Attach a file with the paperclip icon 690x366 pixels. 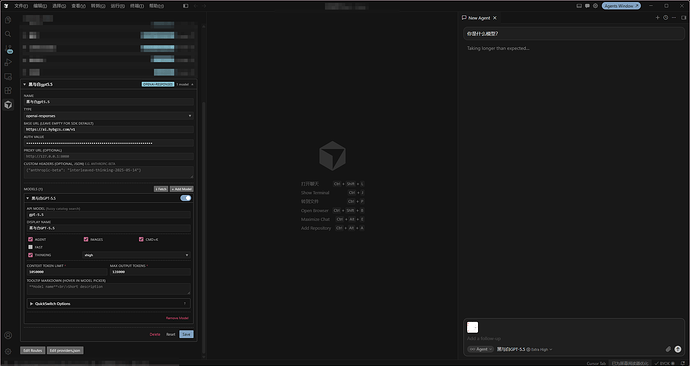(668, 349)
